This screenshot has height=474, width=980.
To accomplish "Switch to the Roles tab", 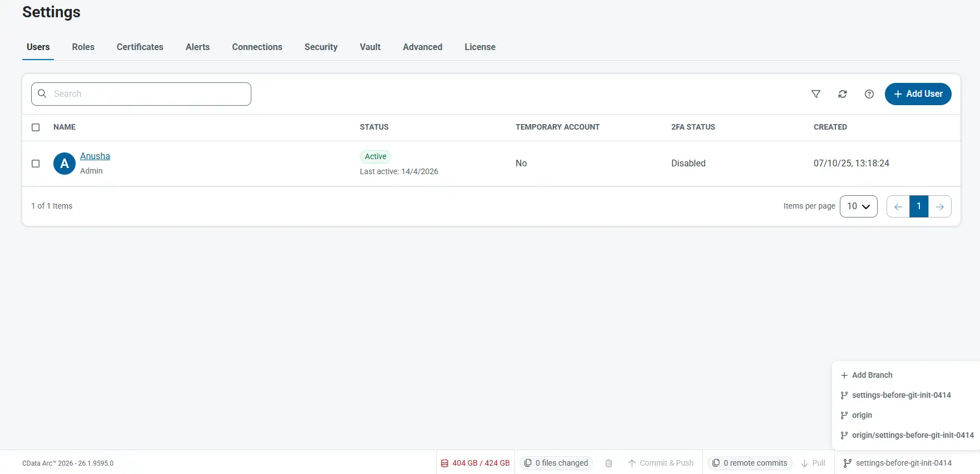I will pyautogui.click(x=83, y=47).
